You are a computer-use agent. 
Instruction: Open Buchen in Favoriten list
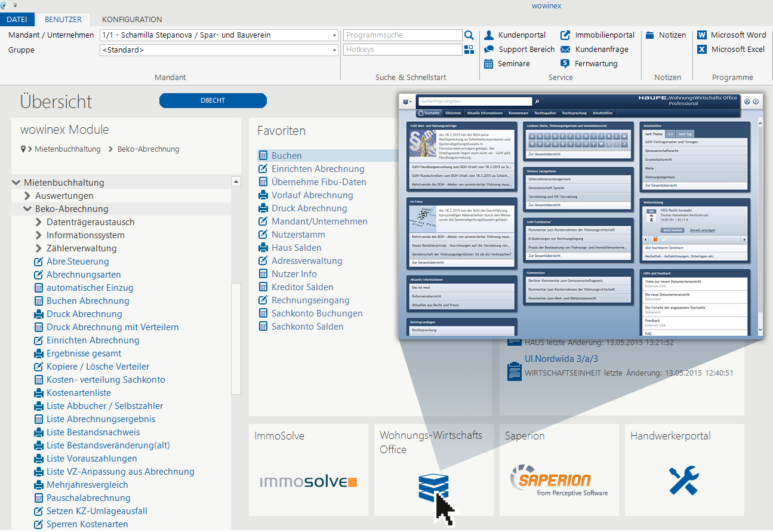click(287, 156)
